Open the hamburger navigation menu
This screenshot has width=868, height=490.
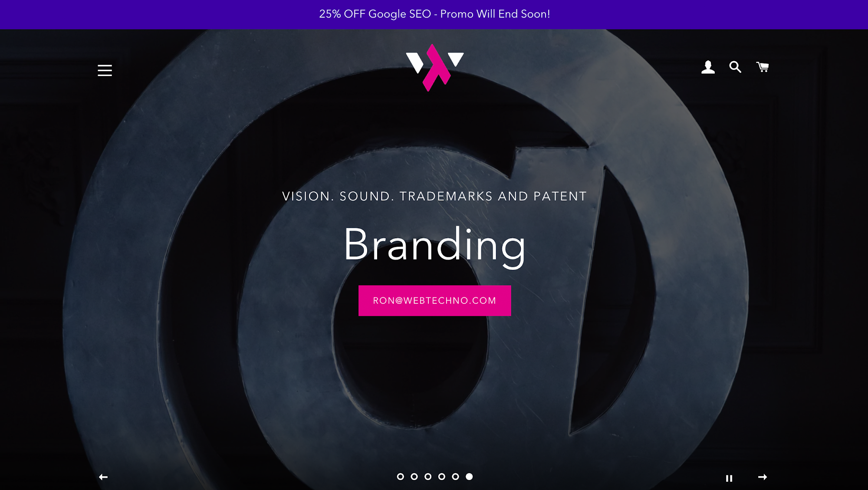(x=105, y=70)
